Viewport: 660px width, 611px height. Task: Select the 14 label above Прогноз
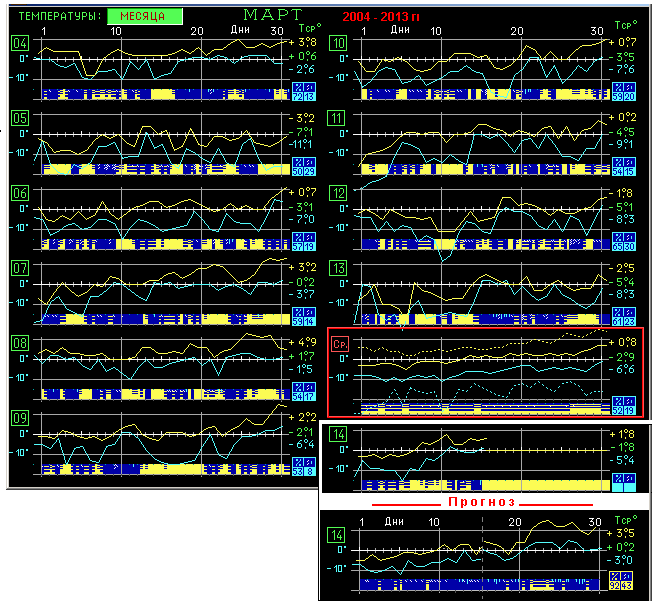(340, 434)
